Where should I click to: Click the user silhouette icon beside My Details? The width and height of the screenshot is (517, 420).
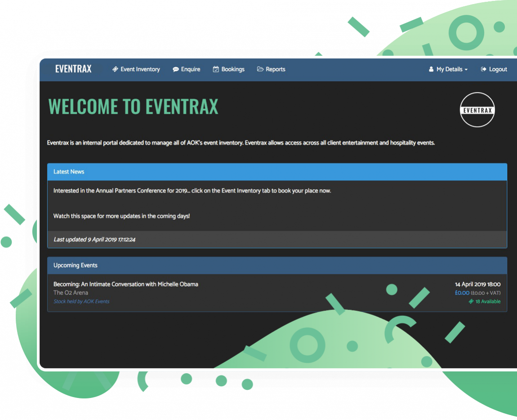click(x=431, y=69)
